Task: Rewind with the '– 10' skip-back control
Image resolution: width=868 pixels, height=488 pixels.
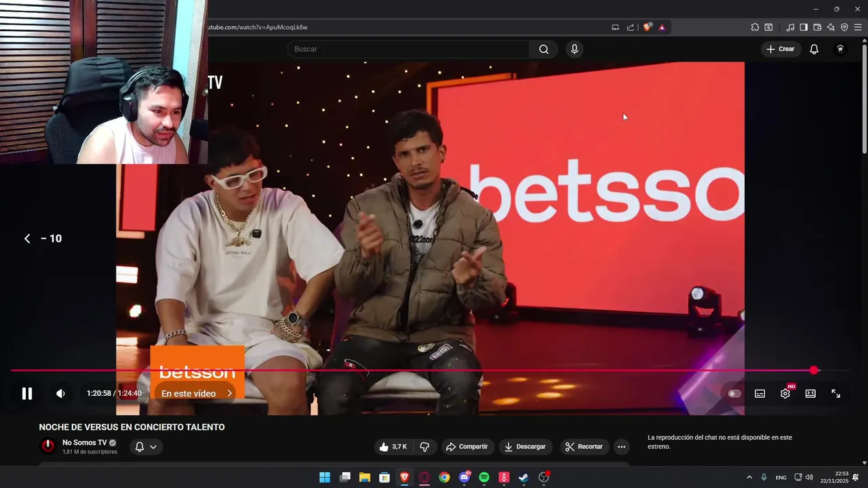Action: coord(43,239)
